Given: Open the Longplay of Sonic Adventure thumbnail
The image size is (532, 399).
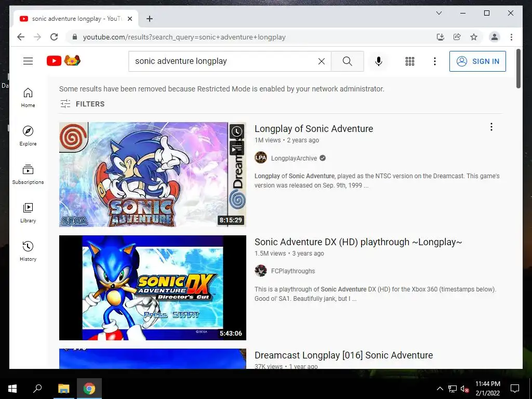Looking at the screenshot, I should click(x=153, y=175).
